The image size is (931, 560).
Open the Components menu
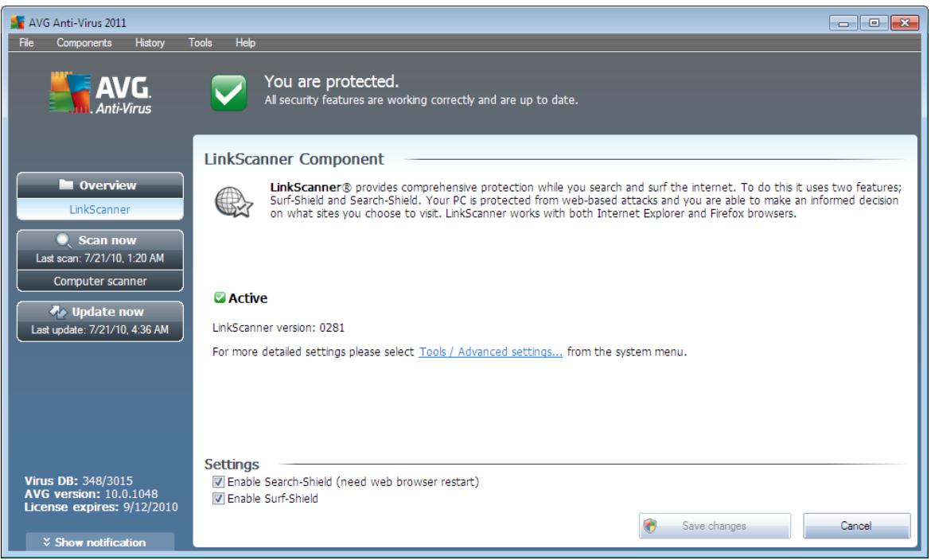click(x=84, y=43)
